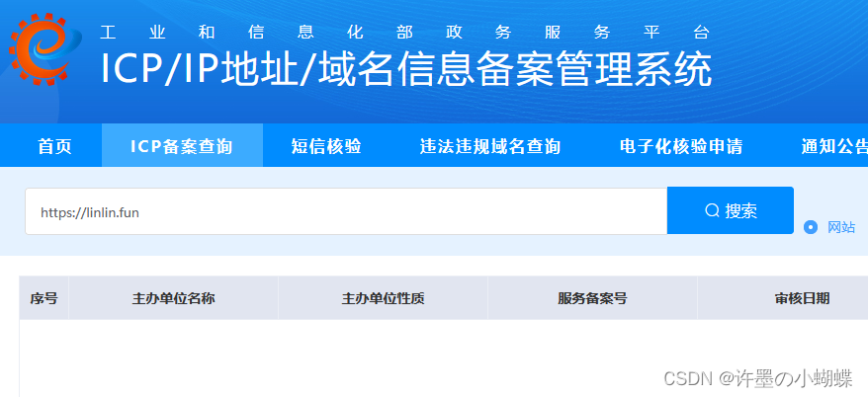Click the ICP/IP地址/域名信息备案管理系统 title
The image size is (868, 397).
[405, 70]
